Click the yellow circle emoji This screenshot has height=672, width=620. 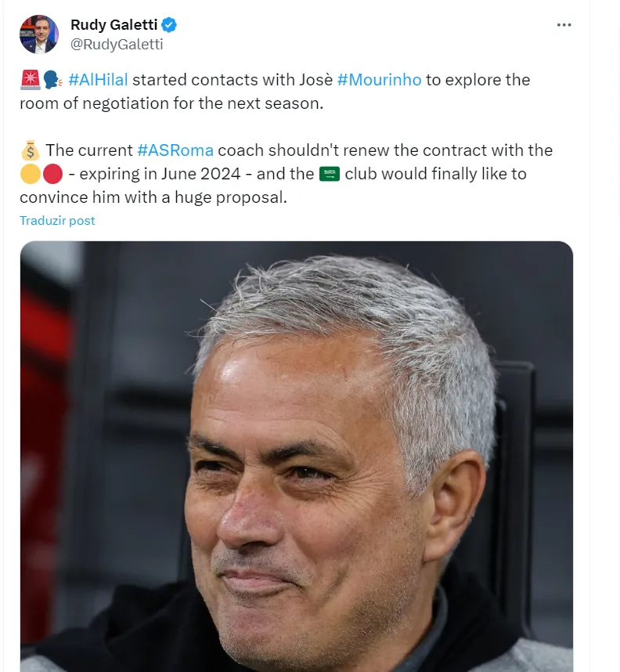click(30, 174)
